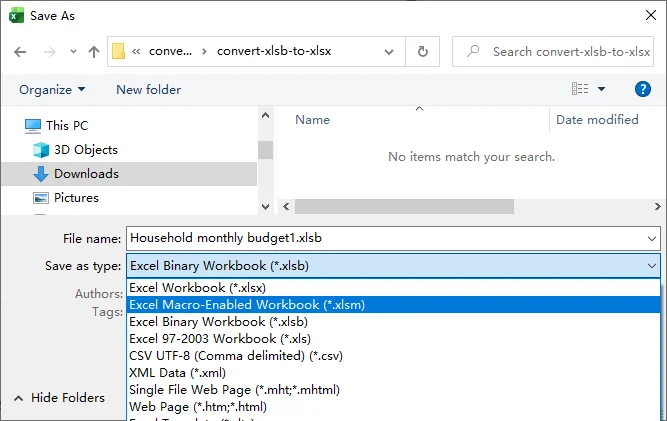Choose CSV UTF-8 (Comma delimited) type
667x421 pixels.
393,356
